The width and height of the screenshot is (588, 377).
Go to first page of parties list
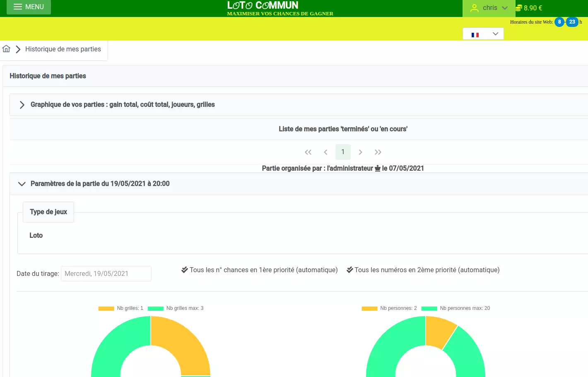pos(308,152)
